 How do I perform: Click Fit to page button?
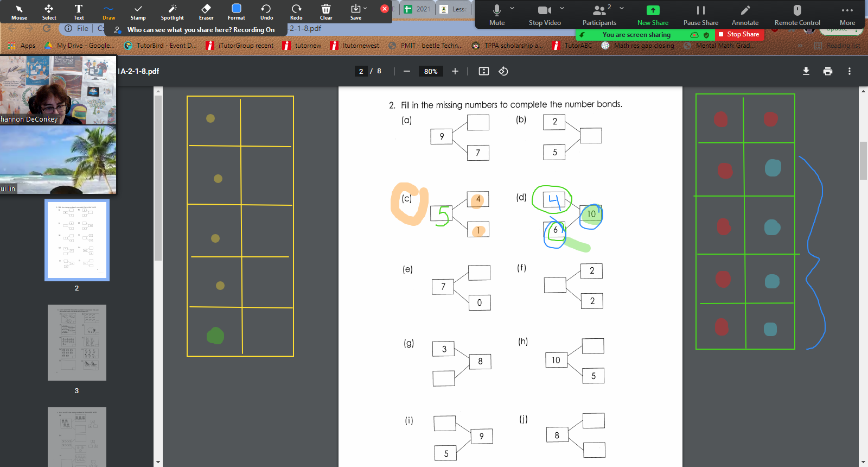[x=484, y=71]
